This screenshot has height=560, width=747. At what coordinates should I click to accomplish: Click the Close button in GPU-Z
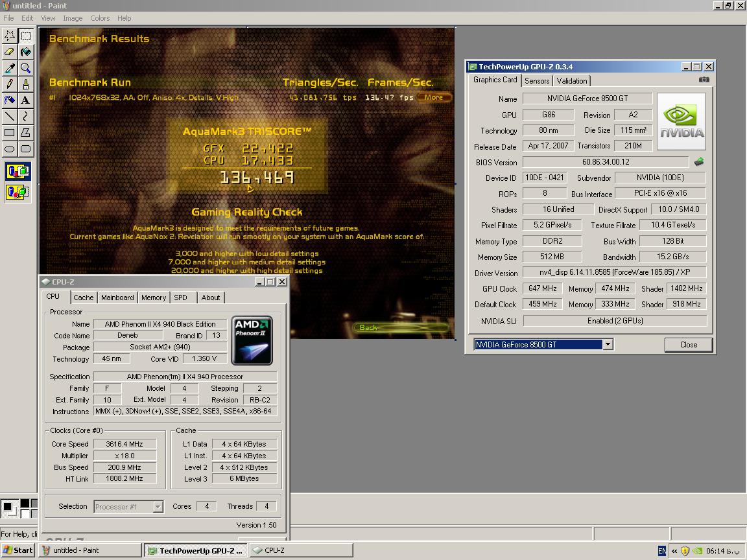tap(689, 345)
